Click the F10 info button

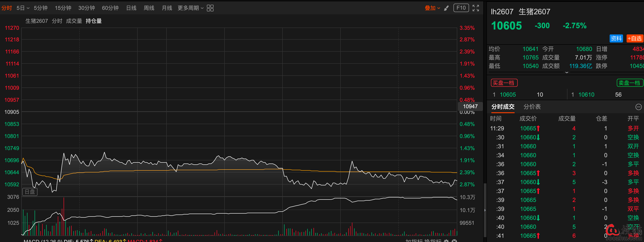[461, 8]
